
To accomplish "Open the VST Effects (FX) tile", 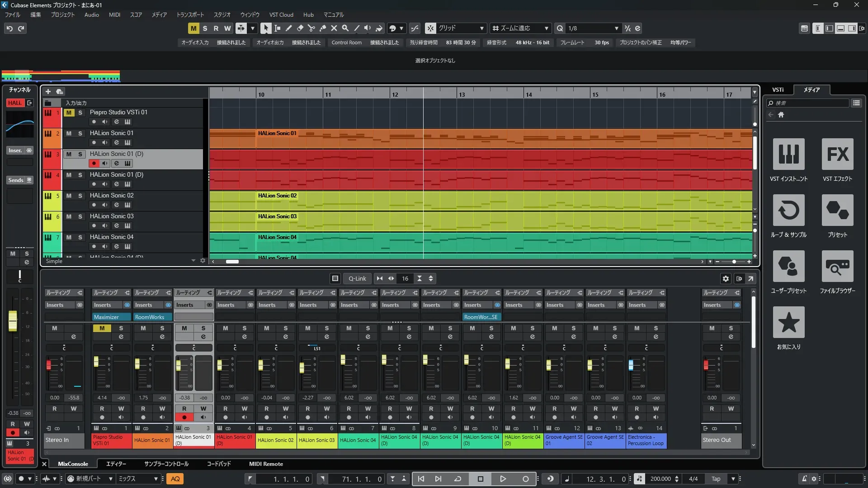I will [837, 154].
